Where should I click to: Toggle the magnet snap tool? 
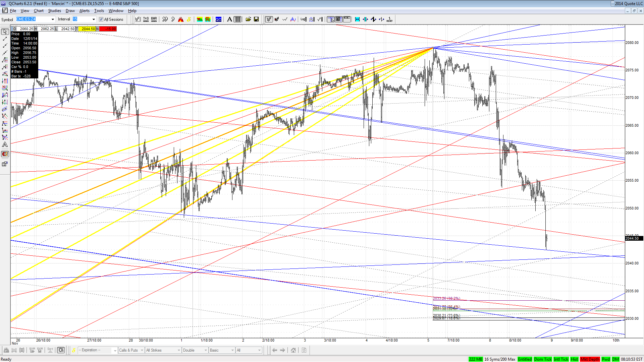click(x=5, y=154)
